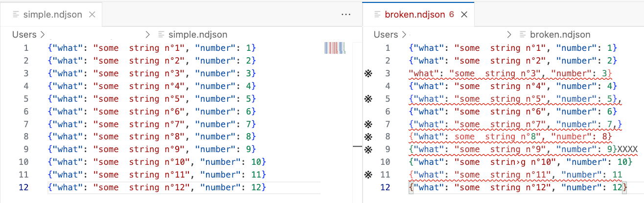Click the error marker on line 9

pos(368,150)
